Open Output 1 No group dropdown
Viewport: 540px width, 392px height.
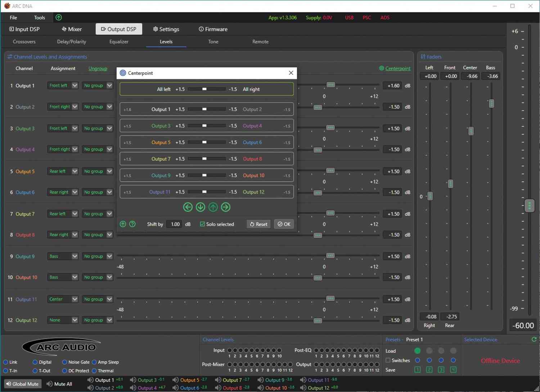tap(97, 86)
